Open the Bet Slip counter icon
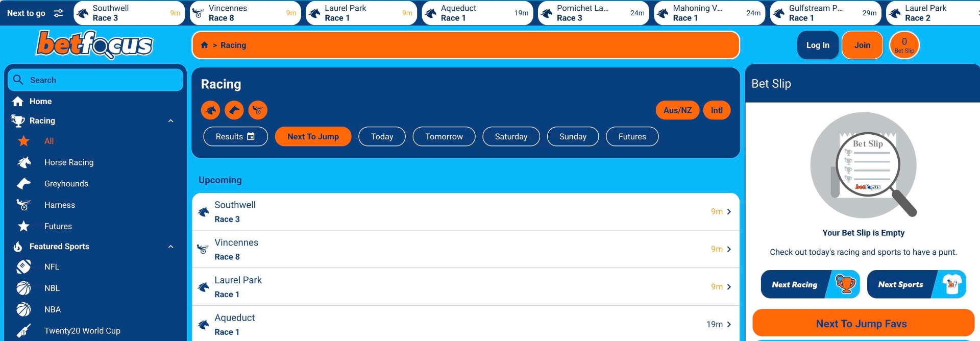 click(904, 45)
